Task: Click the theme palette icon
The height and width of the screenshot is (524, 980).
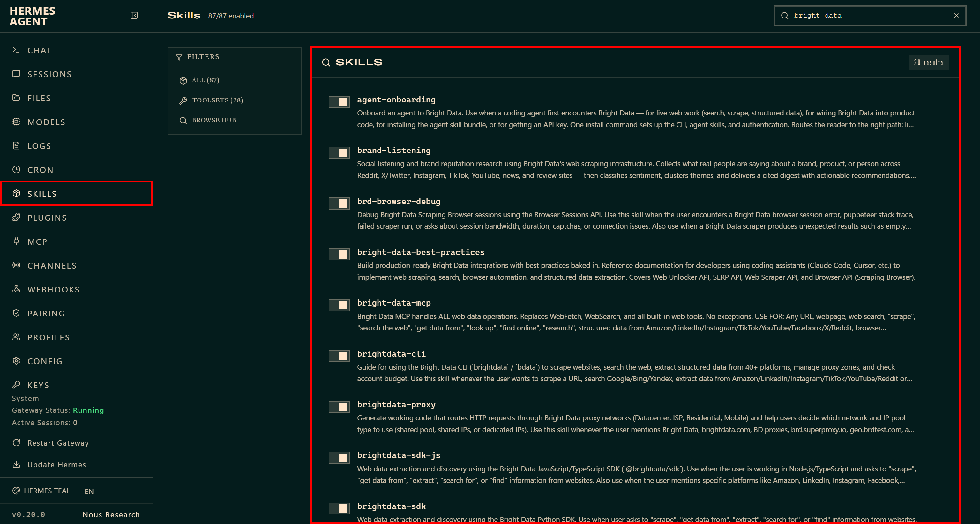Action: pyautogui.click(x=16, y=491)
